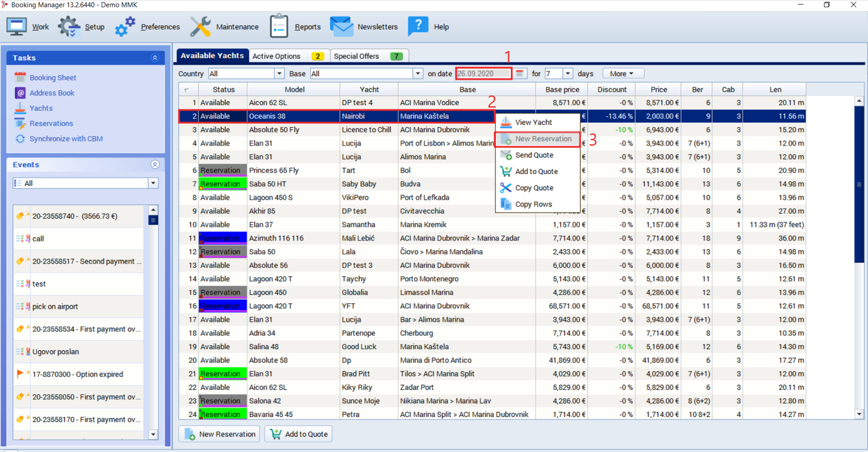Open event 20-23558740 (3566.73 €)
868x452 pixels.
[79, 216]
